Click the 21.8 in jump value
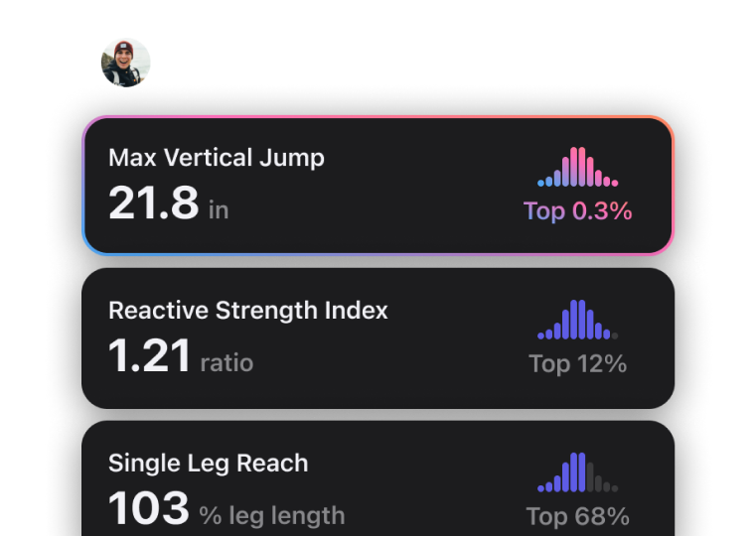Screen dimensions: 756x536 point(168,202)
